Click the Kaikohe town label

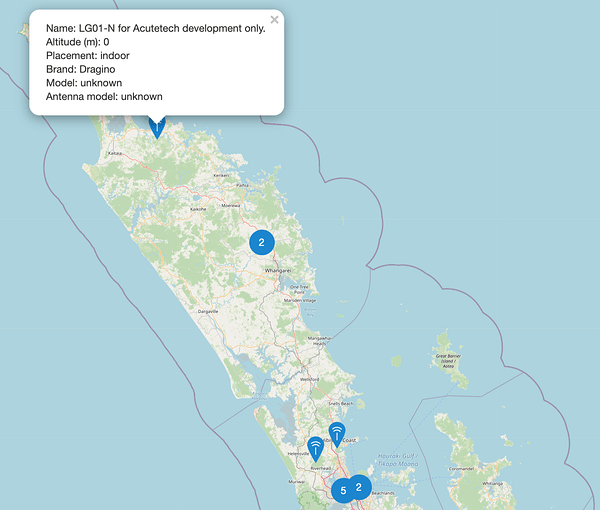point(198,209)
